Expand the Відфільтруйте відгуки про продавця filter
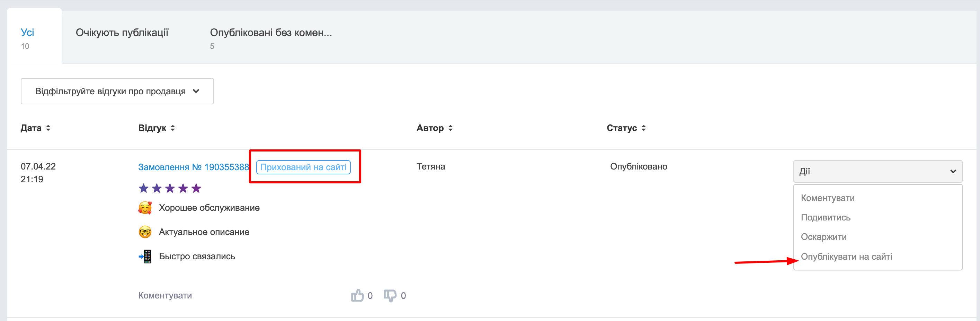 (117, 91)
